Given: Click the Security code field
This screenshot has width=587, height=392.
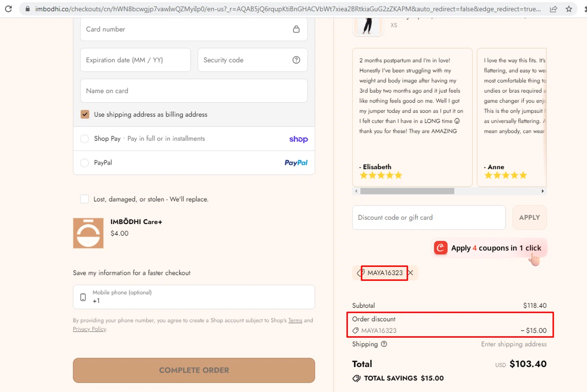Looking at the screenshot, I should tap(252, 60).
